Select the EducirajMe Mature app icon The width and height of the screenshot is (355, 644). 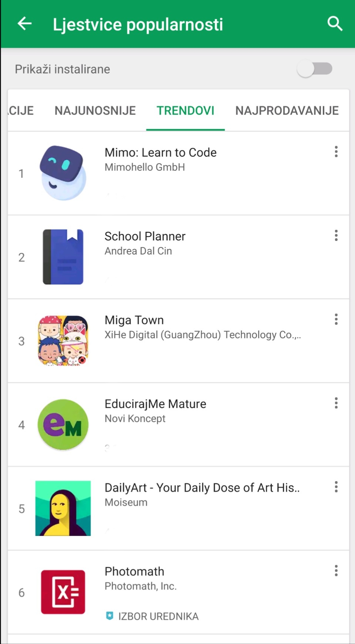[x=63, y=425]
